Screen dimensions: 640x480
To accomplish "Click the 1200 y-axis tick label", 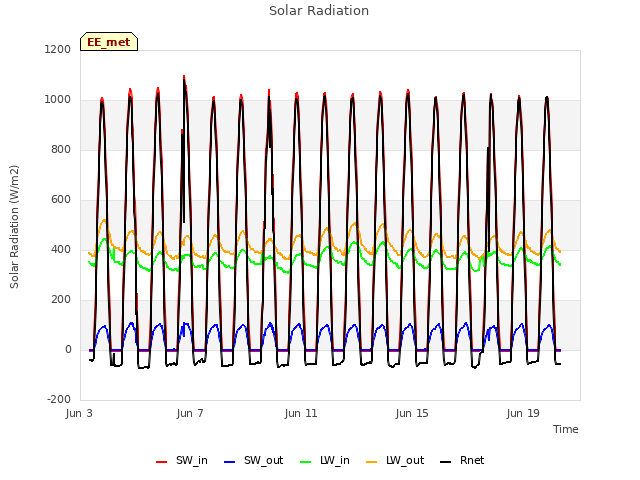I will [x=58, y=49].
